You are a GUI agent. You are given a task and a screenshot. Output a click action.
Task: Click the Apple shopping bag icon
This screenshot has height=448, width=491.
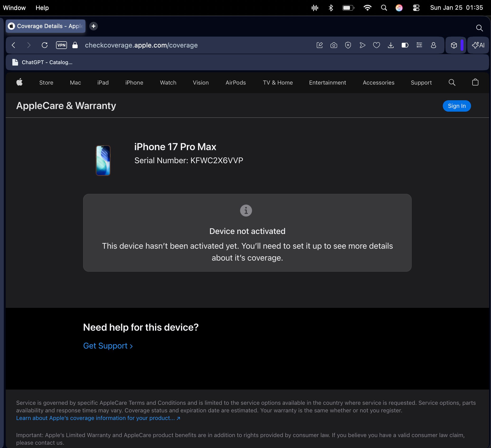tap(475, 83)
